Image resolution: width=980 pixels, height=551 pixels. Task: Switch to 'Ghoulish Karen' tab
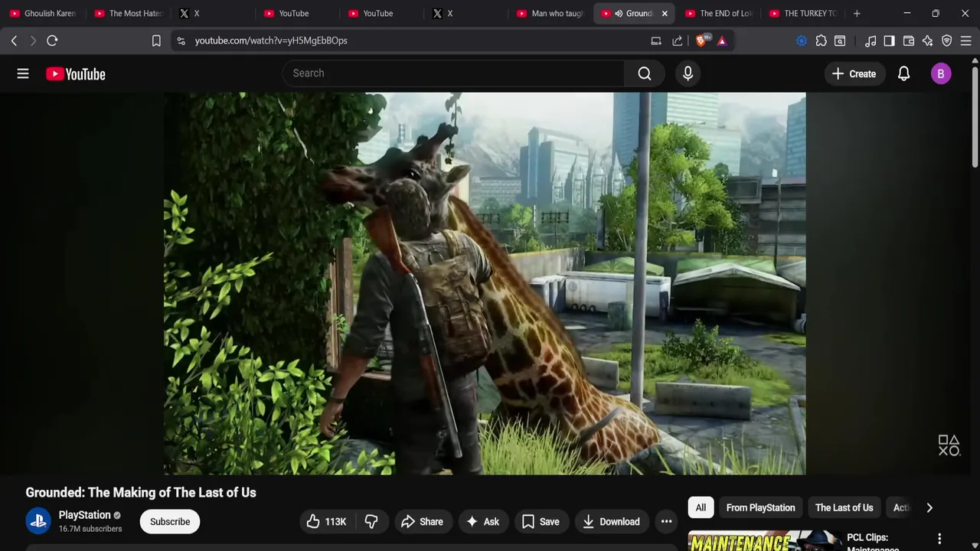pyautogui.click(x=43, y=14)
